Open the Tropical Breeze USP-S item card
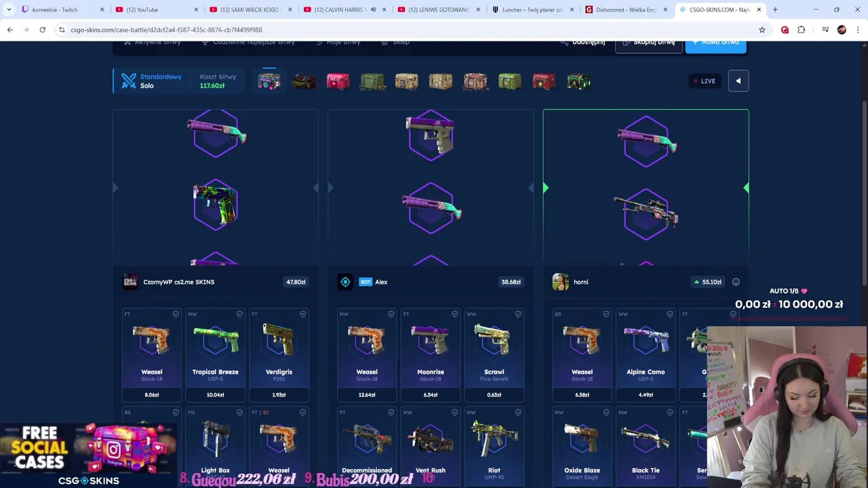Screen dimensions: 868x488 (x=215, y=355)
